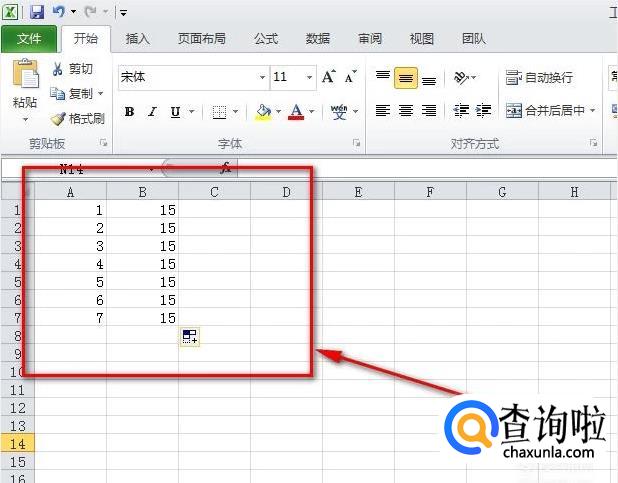Viewport: 618px width, 483px height.
Task: Toggle middle vertical alignment
Action: point(406,78)
